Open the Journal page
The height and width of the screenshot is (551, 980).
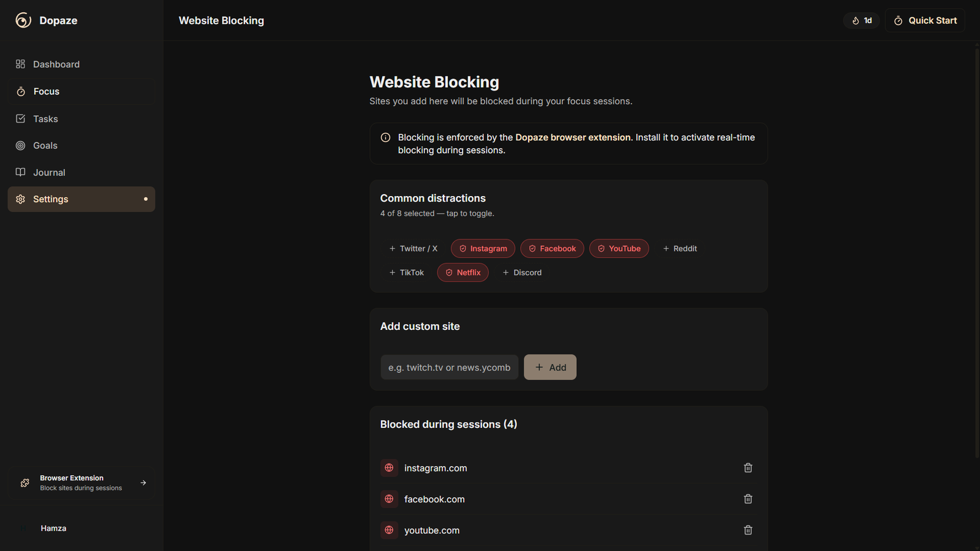[49, 173]
